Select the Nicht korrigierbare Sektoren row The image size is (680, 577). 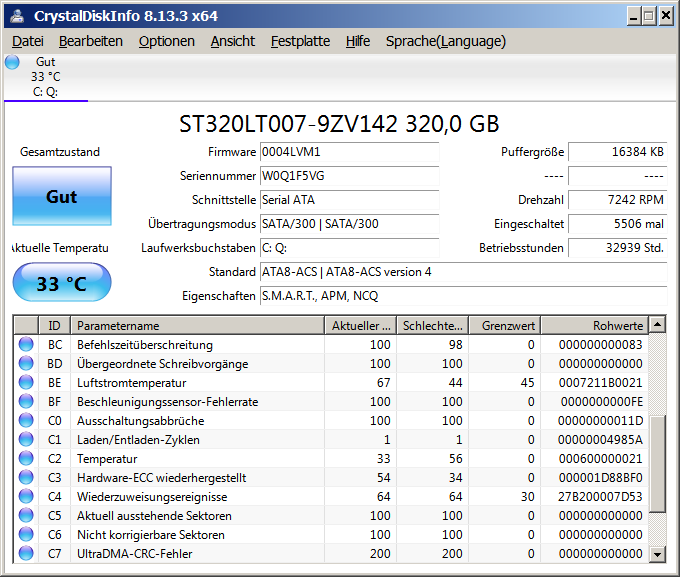[331, 534]
